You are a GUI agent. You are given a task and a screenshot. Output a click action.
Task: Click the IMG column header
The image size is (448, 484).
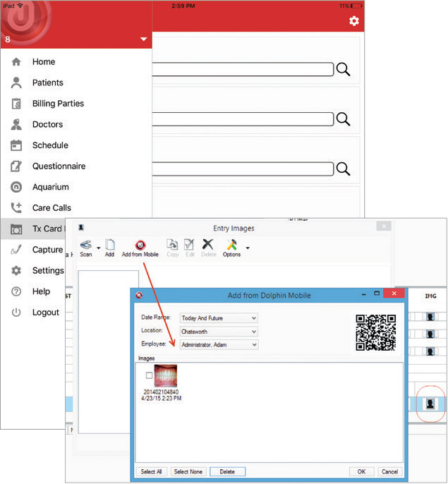(x=430, y=296)
